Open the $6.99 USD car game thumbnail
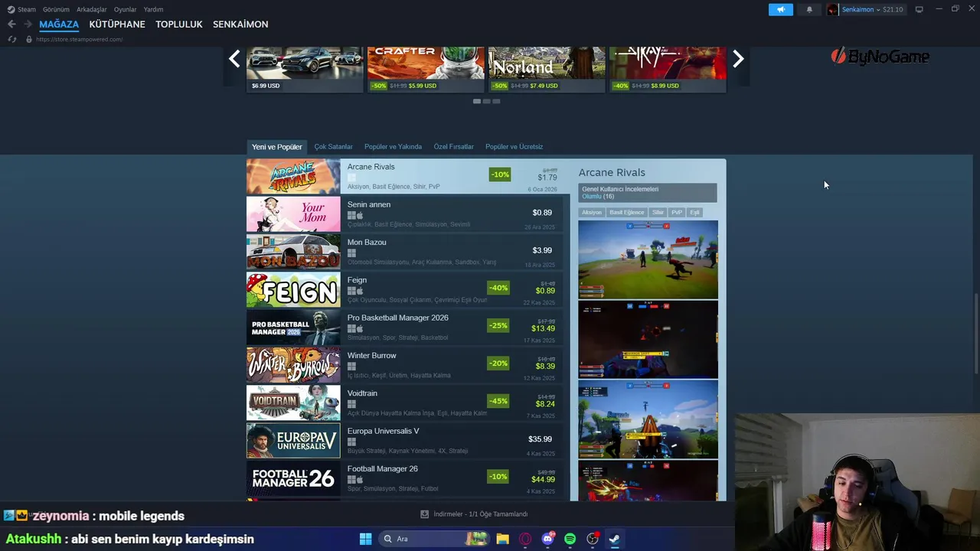The height and width of the screenshot is (551, 980). (x=305, y=70)
